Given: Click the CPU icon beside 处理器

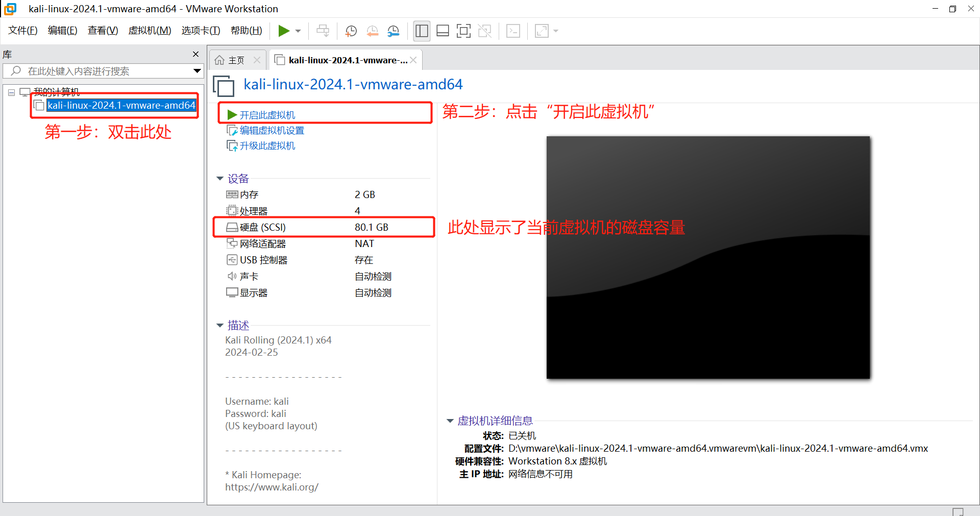Looking at the screenshot, I should click(x=232, y=211).
